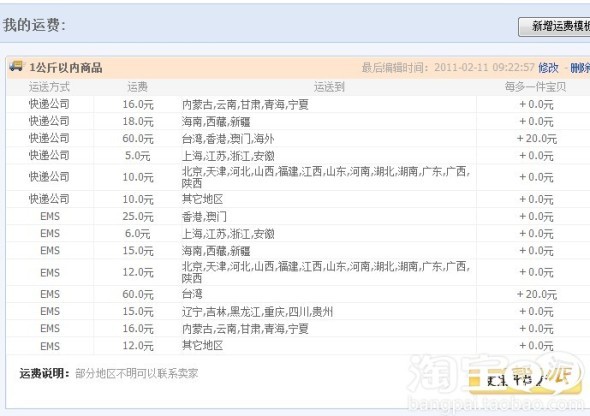Select the last EMS 其它地区 row
This screenshot has width=590, height=416.
tap(298, 346)
